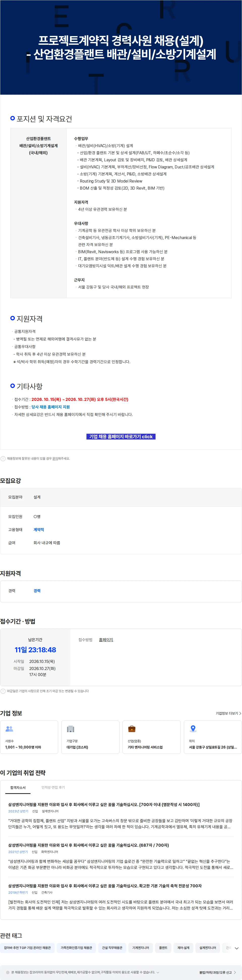This screenshot has height=980, width=242.
Task: Click the 기업 채용 홈페이지 바로가기 click button
Action: coord(121,436)
